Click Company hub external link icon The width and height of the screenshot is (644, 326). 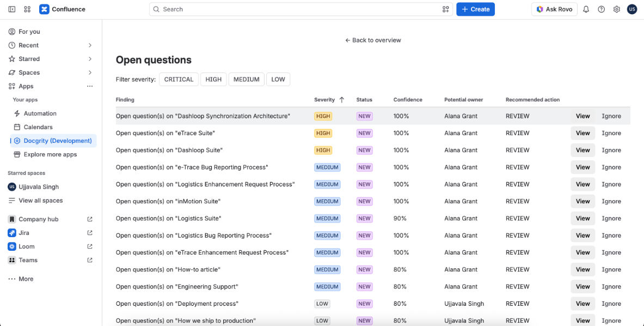[x=90, y=219]
